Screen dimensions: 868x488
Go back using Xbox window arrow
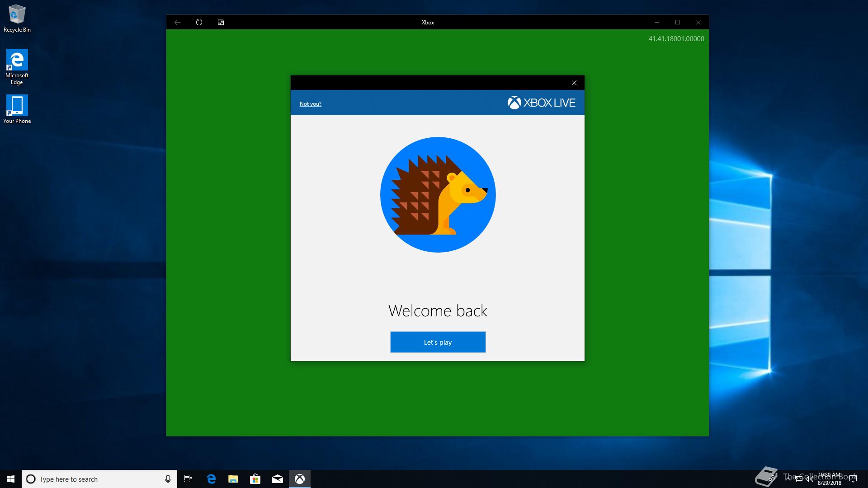click(x=177, y=22)
